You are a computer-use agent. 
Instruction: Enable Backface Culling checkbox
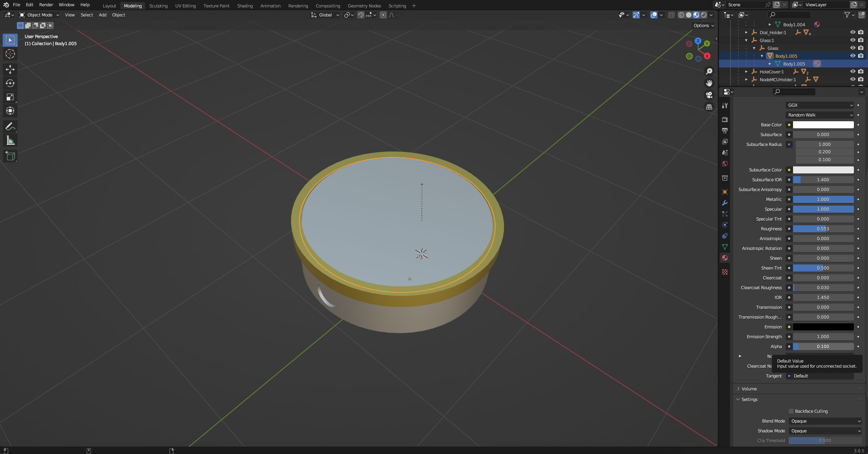[x=791, y=411]
